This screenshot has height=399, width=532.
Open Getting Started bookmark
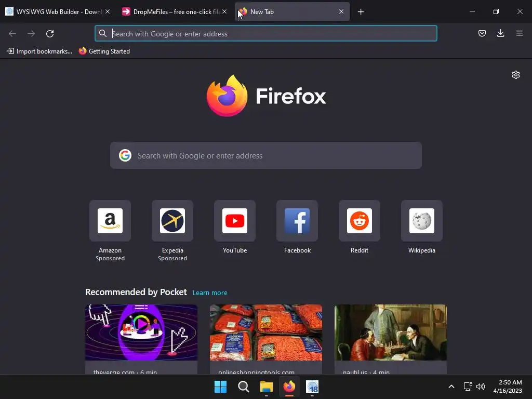point(104,51)
